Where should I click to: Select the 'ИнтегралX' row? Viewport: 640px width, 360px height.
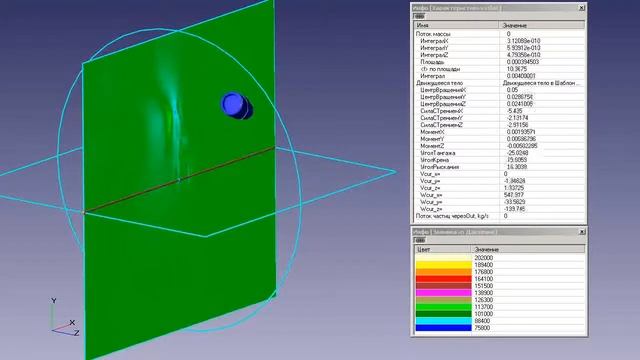click(499, 41)
